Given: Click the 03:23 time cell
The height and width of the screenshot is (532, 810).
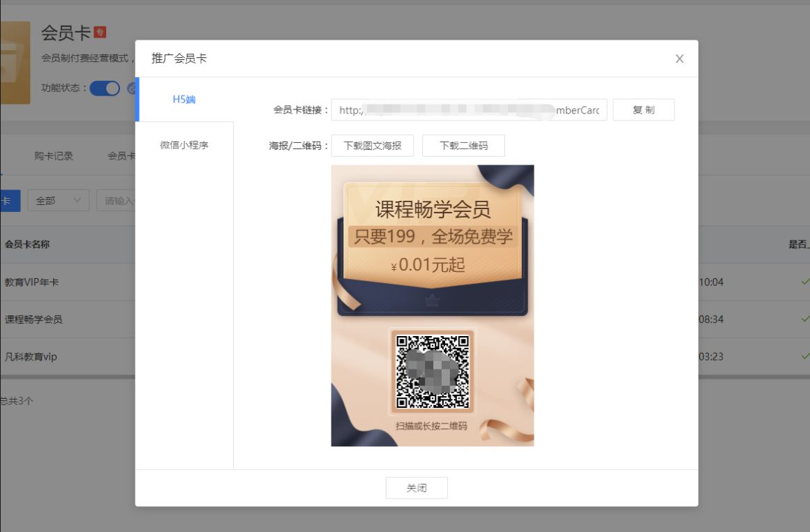Looking at the screenshot, I should click(x=711, y=357).
